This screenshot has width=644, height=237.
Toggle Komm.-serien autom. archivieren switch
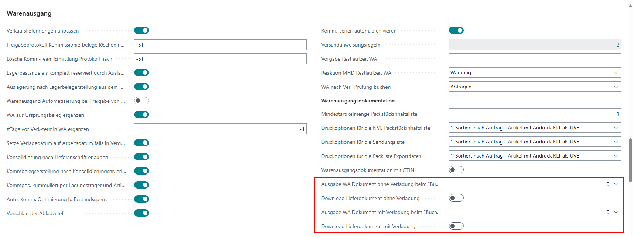pos(456,30)
